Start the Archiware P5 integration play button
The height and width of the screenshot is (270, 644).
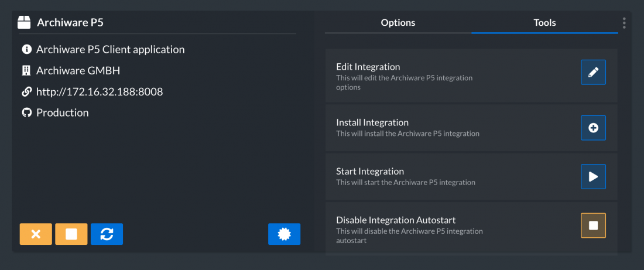point(593,177)
